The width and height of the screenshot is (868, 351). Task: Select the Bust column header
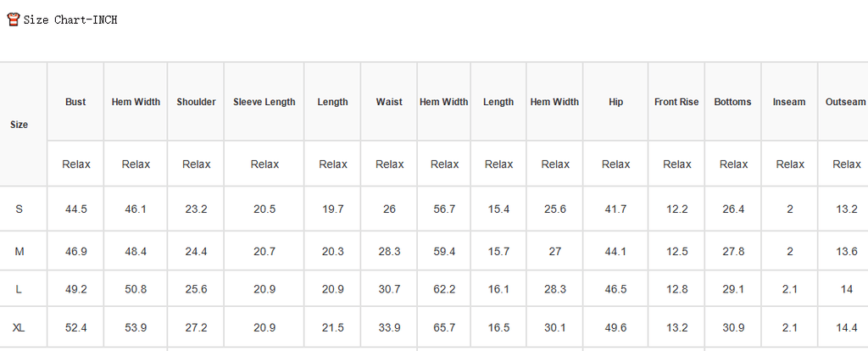[75, 102]
